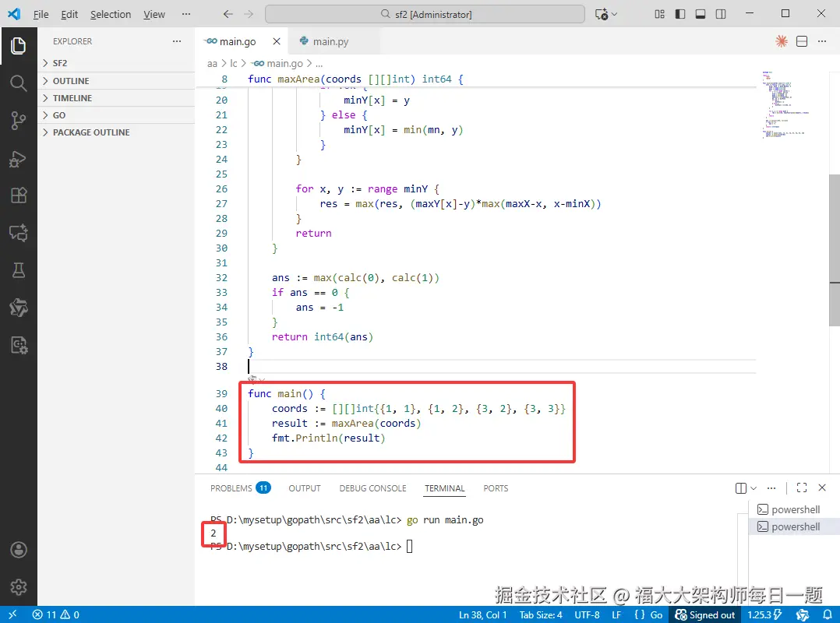Switch to the PORTS panel tab
Viewport: 840px width, 623px height.
pos(496,487)
